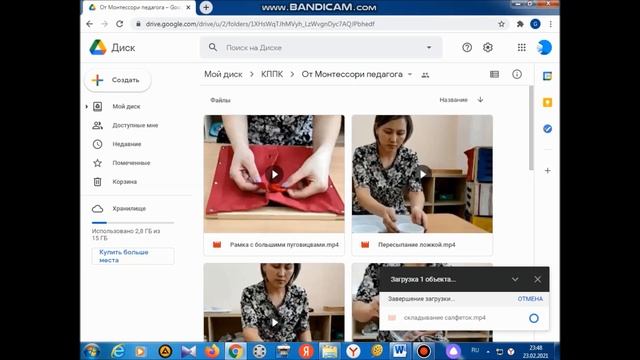Open Google Tasks side panel icon

click(x=547, y=129)
